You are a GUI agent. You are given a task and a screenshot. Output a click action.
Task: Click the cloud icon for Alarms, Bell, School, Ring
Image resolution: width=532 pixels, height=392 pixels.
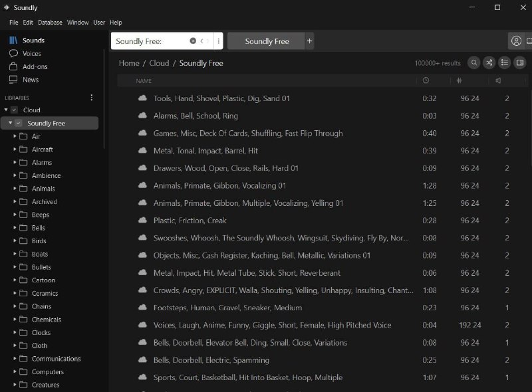click(142, 116)
